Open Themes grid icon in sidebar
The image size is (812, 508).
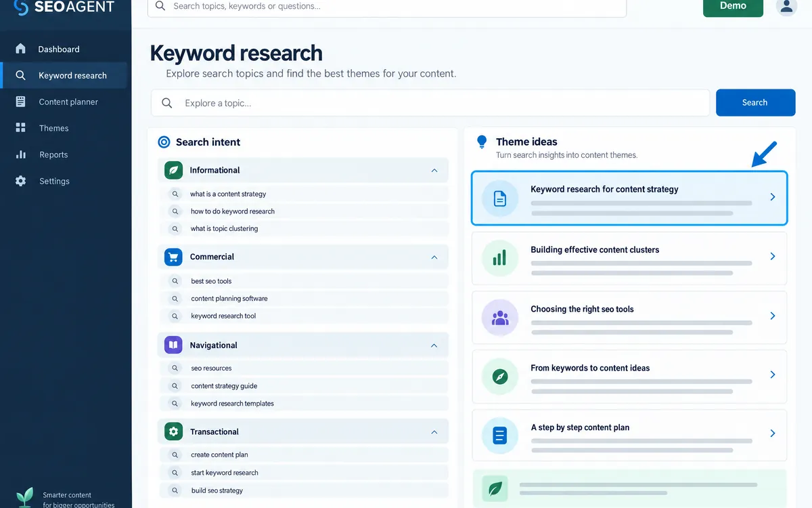[x=20, y=128]
